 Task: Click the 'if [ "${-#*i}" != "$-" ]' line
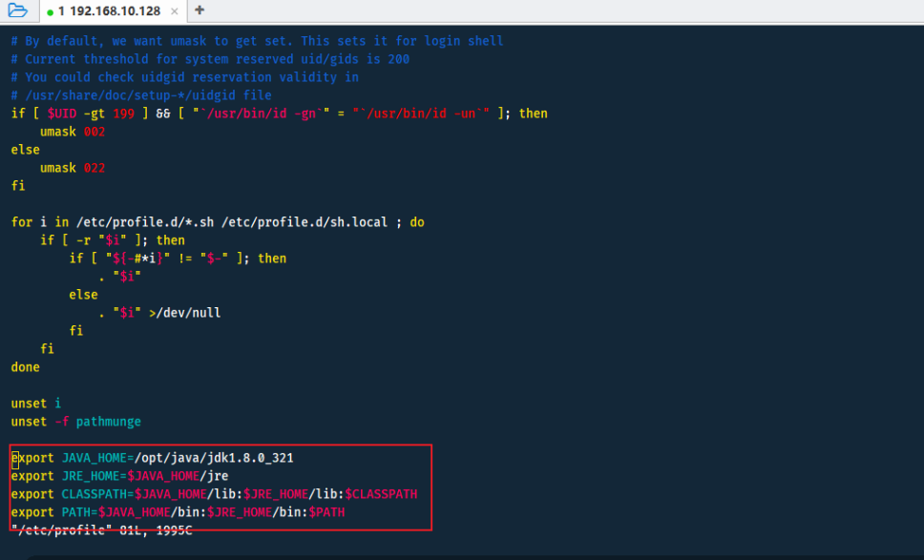[178, 259]
